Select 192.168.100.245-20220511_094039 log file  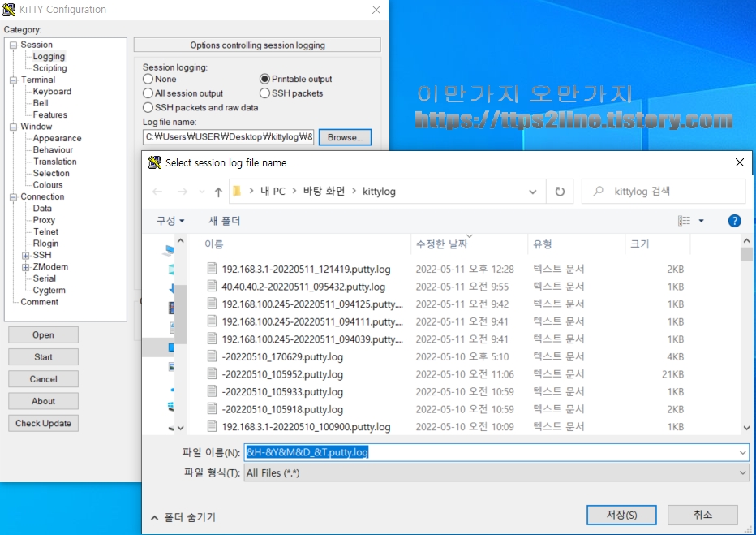click(311, 339)
